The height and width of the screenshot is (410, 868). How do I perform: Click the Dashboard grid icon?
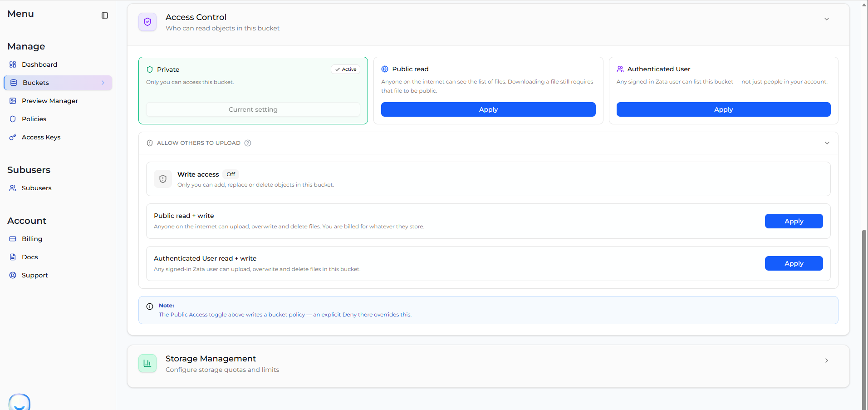[13, 64]
